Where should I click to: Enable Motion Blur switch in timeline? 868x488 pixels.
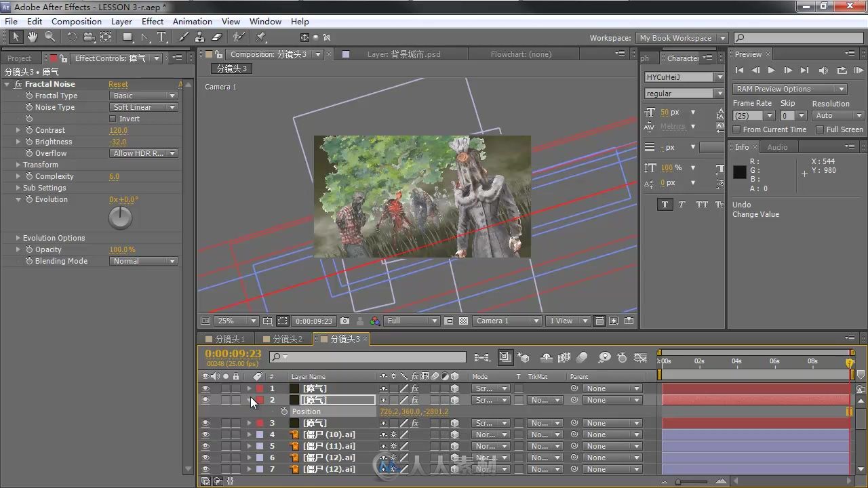(x=583, y=357)
